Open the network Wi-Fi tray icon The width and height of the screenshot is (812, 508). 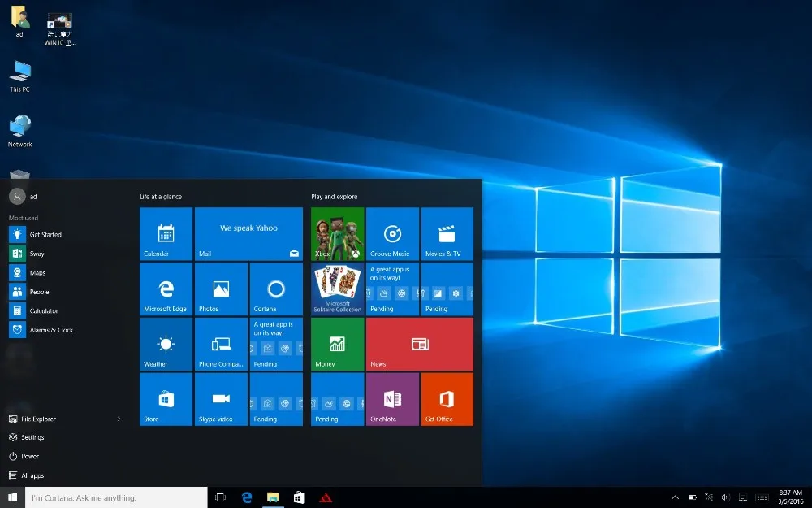pyautogui.click(x=709, y=497)
